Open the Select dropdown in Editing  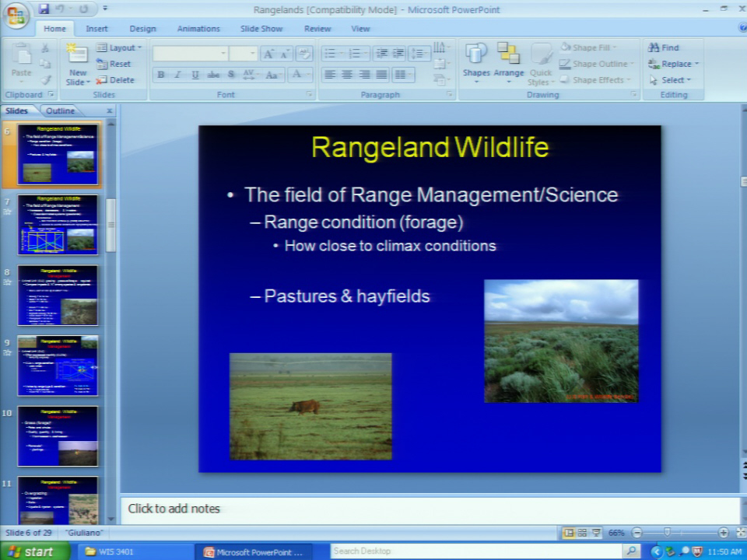coord(670,80)
